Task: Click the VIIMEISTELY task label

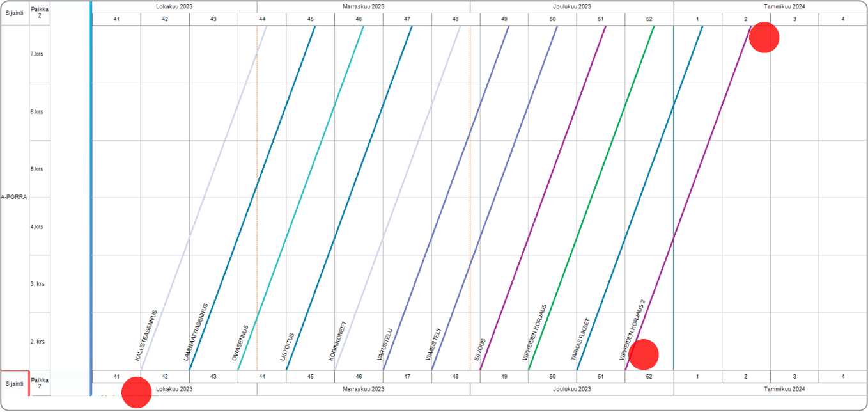Action: click(x=433, y=344)
